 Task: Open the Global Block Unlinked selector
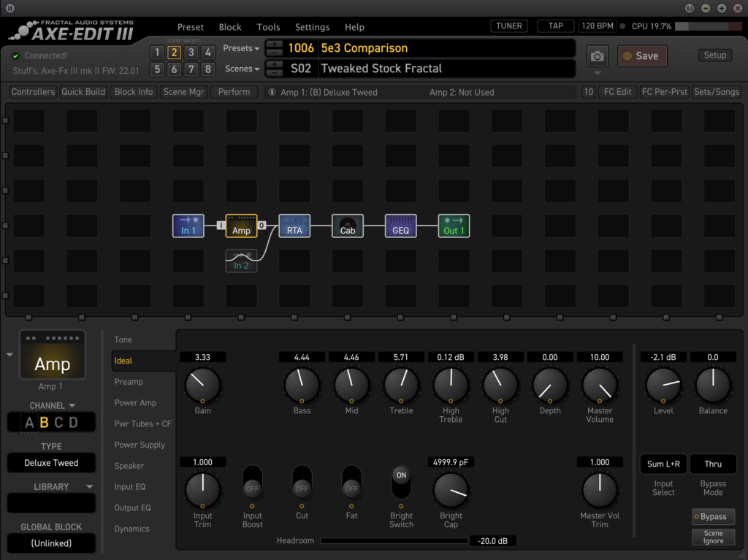52,543
